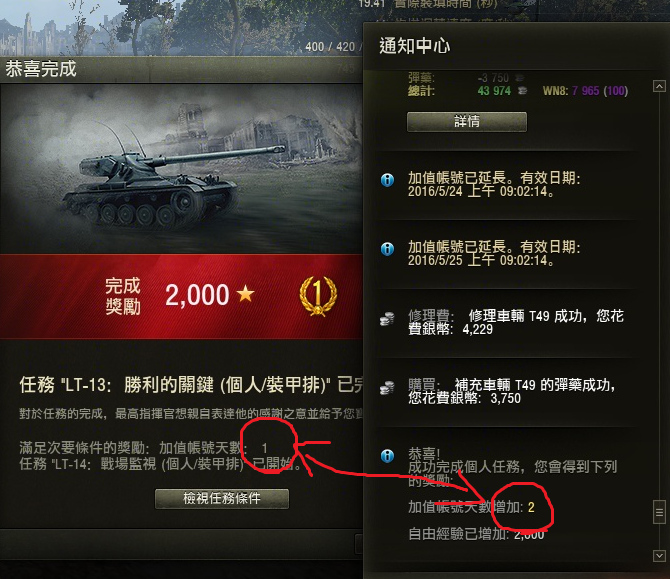Click info icon beside 2016/5/24 premium notice
670x579 pixels.
click(387, 180)
